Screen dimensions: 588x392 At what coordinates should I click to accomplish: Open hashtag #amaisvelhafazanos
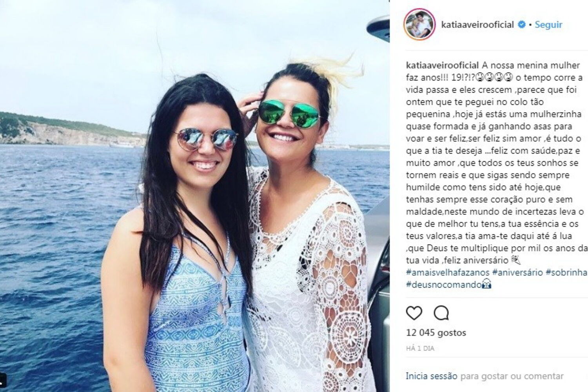coord(448,272)
